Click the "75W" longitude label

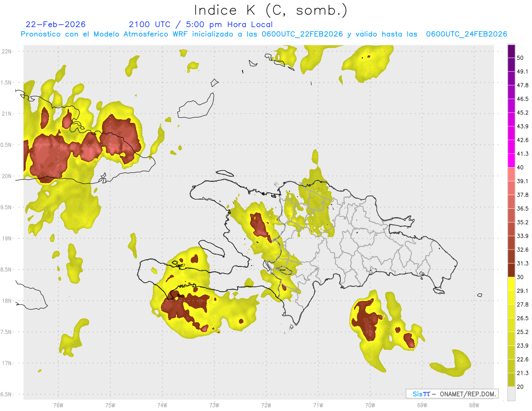(x=110, y=405)
